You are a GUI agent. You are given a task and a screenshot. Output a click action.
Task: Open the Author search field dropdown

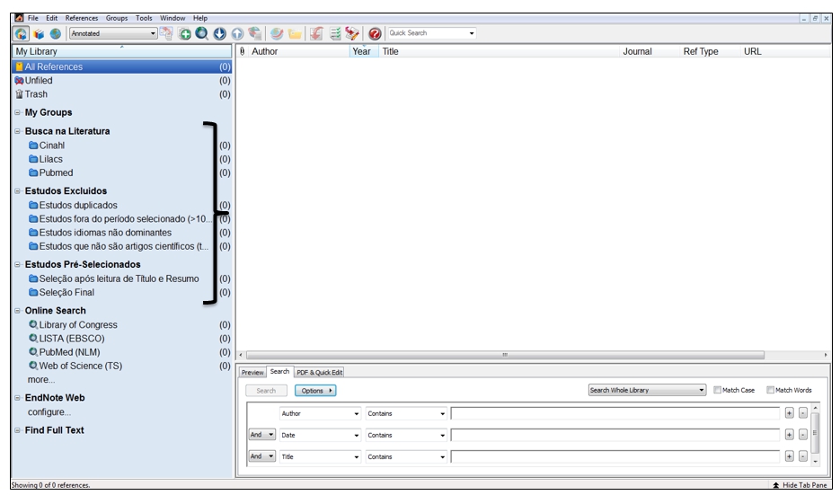[357, 414]
